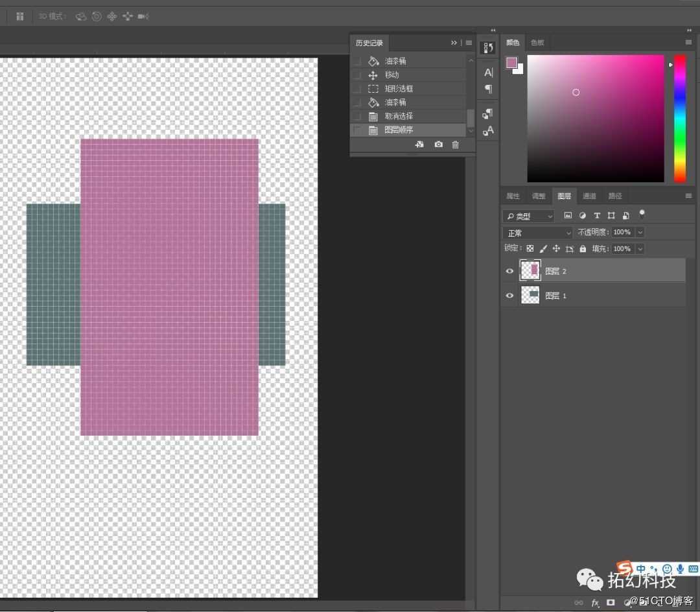Select the 取消选择 history state
Viewport: 700px width, 612px height.
pyautogui.click(x=399, y=116)
